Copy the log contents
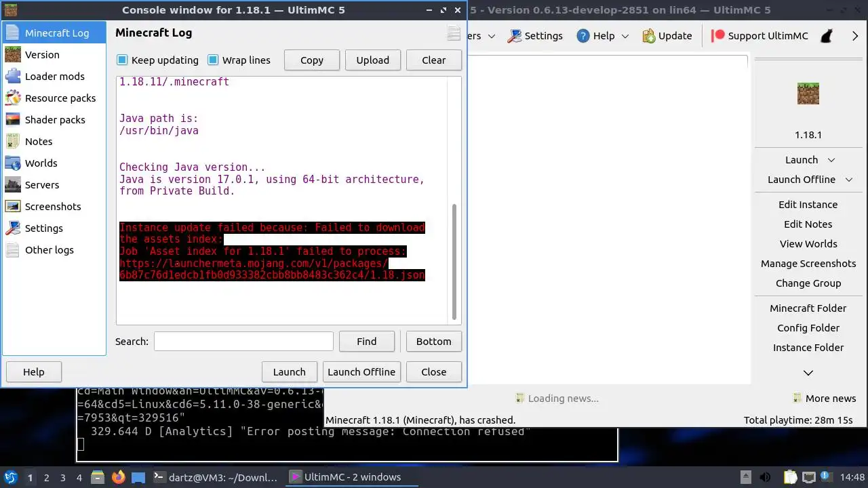868x488 pixels. coord(312,60)
